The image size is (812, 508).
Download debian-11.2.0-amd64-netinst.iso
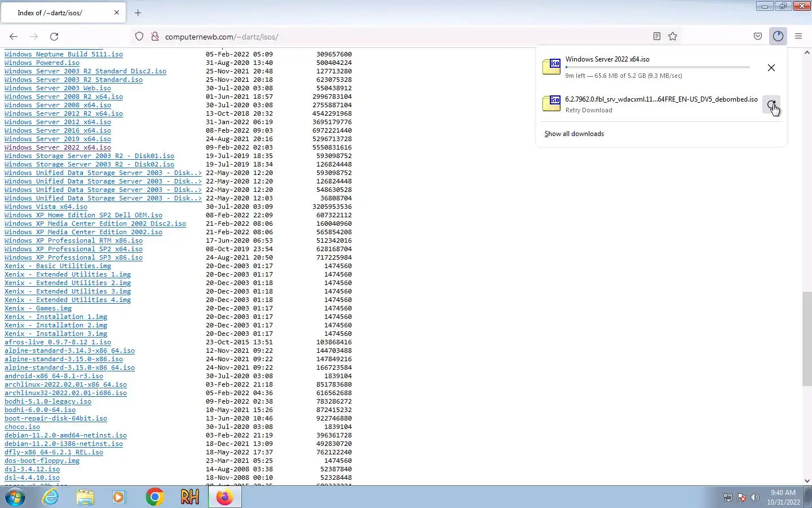tap(65, 435)
